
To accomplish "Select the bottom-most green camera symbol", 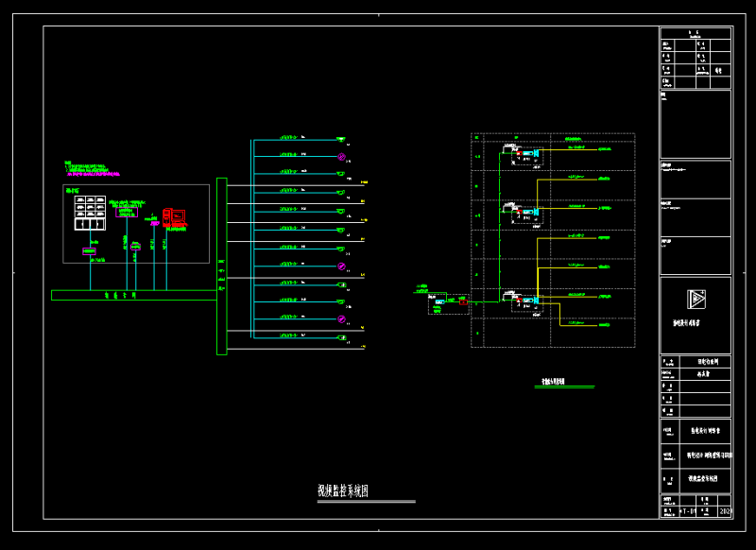I will pos(342,336).
